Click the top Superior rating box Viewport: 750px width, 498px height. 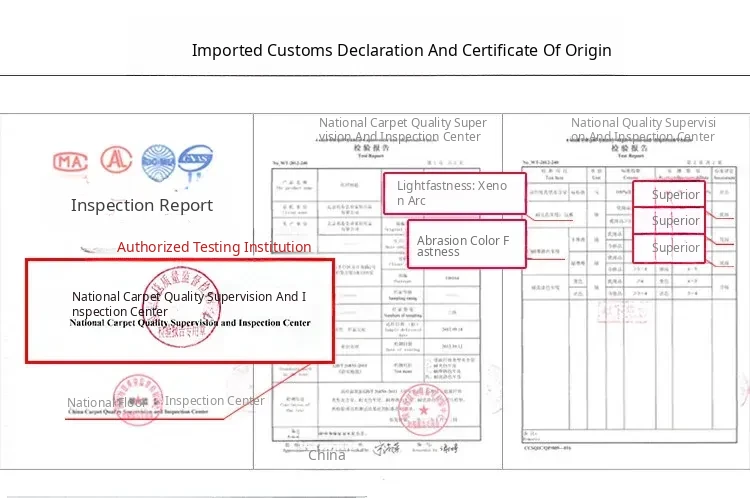click(x=675, y=194)
